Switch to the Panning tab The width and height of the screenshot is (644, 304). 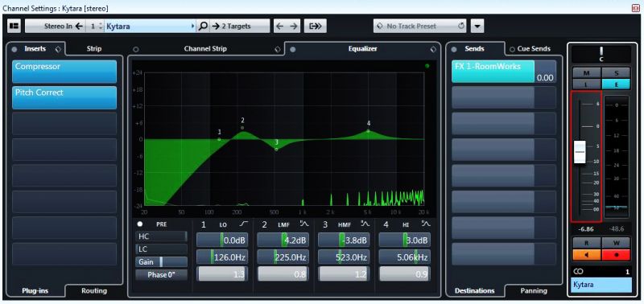coord(534,291)
